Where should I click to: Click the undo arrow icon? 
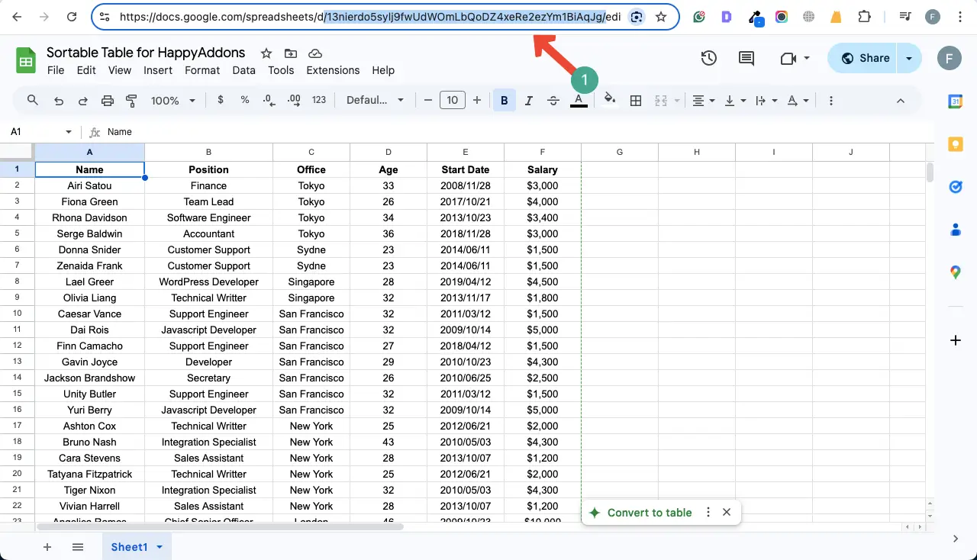click(x=58, y=100)
